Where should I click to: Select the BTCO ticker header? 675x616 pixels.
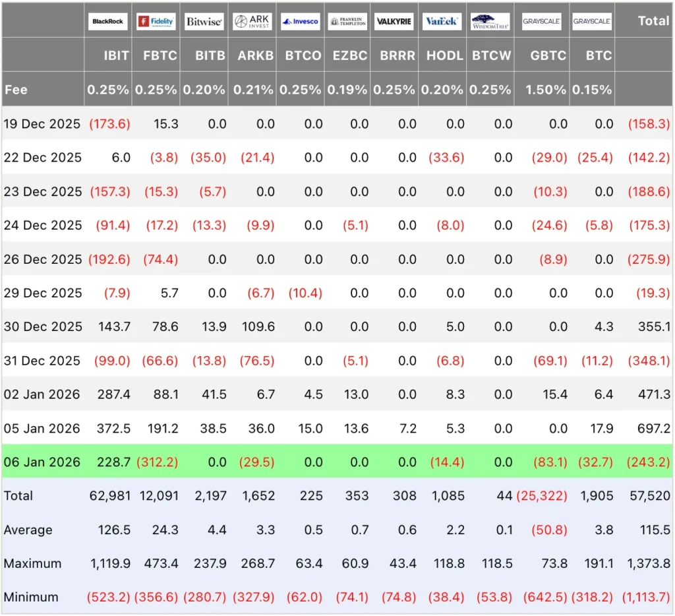pos(303,55)
